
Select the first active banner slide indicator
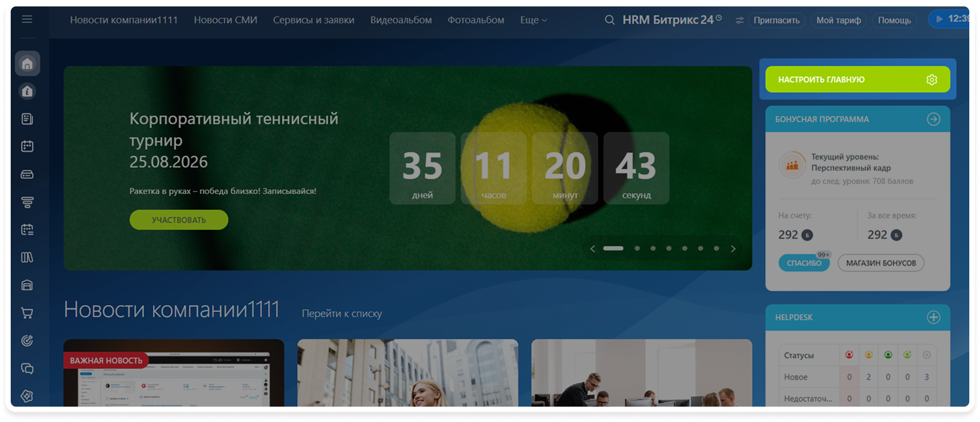click(613, 248)
